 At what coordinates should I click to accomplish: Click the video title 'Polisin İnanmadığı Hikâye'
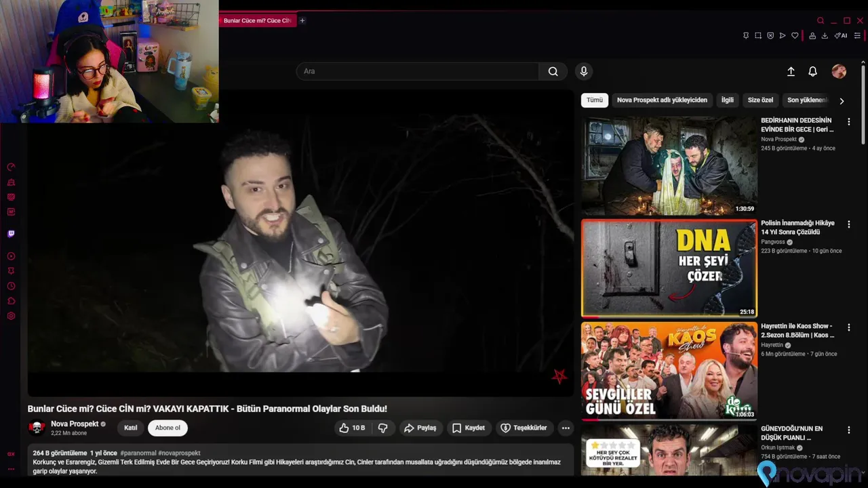tap(797, 227)
